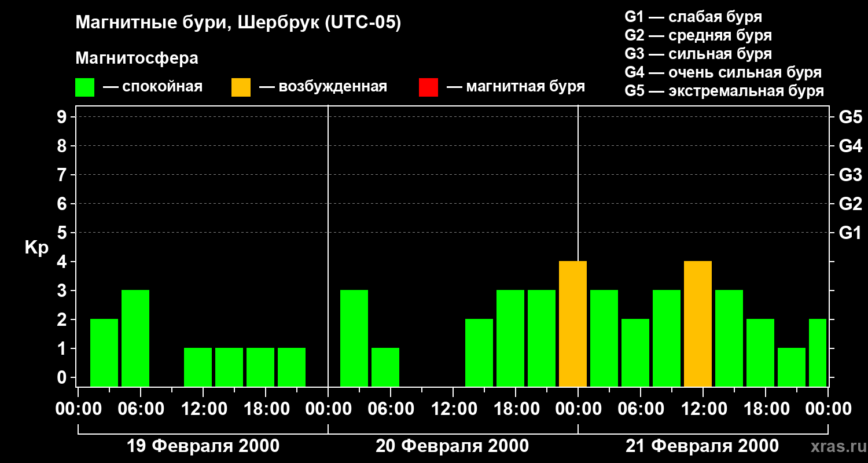Screen dimensions: 868x463
Task: Click the '19 Февраля 2000' date label
Action: [203, 446]
